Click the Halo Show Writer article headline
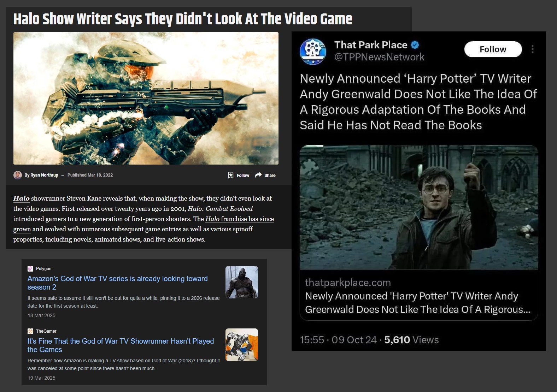 (183, 19)
